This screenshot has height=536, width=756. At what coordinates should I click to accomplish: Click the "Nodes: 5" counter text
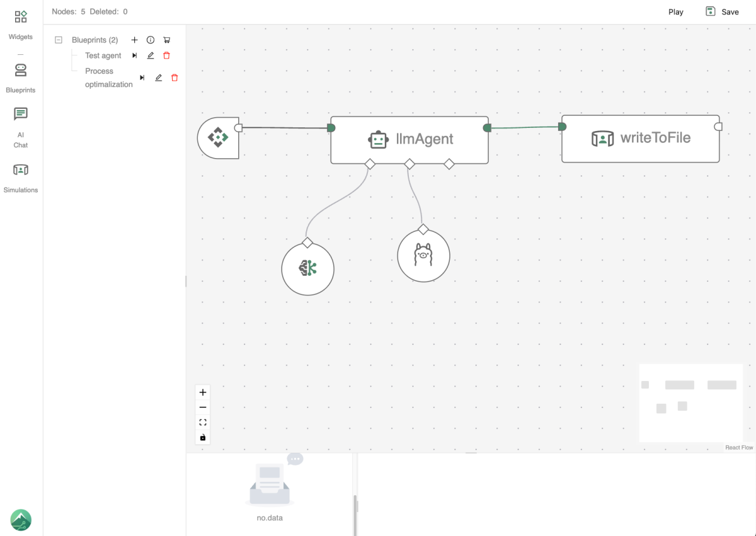pos(69,11)
